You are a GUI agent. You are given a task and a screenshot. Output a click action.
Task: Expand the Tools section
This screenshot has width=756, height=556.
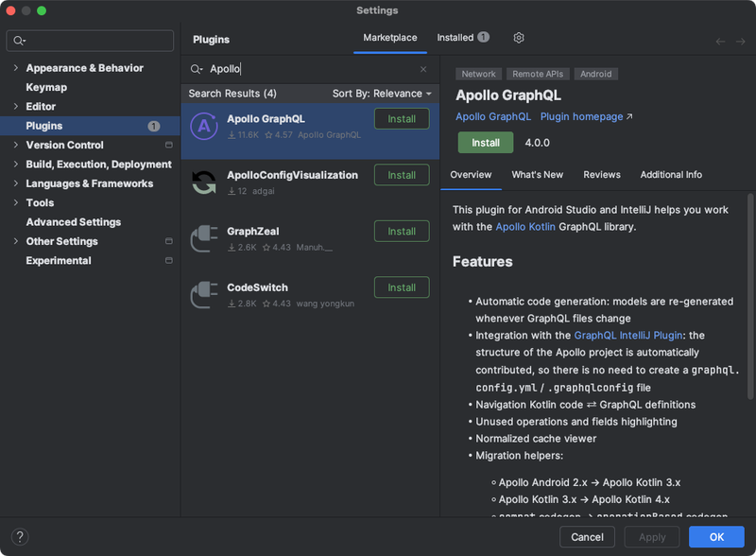(16, 202)
